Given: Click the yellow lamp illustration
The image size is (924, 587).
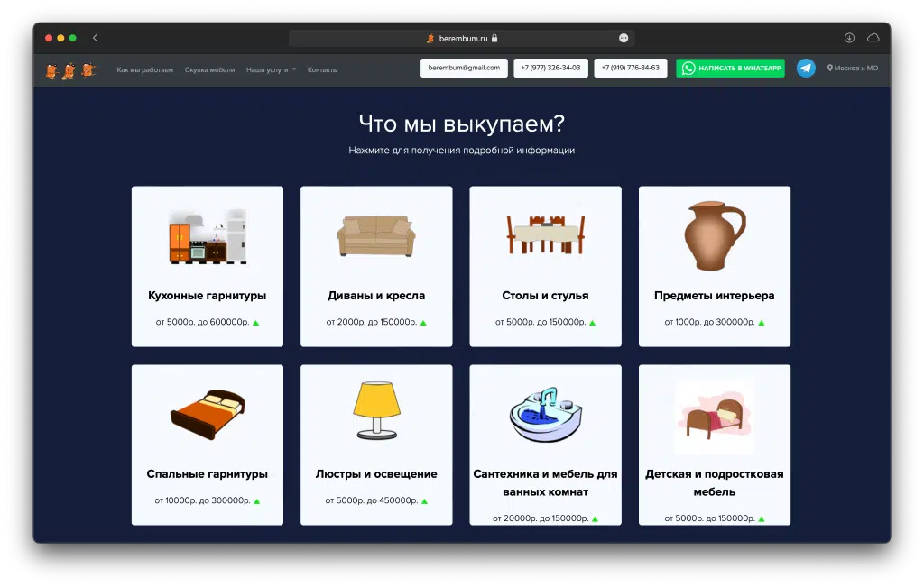Looking at the screenshot, I should click(x=376, y=411).
